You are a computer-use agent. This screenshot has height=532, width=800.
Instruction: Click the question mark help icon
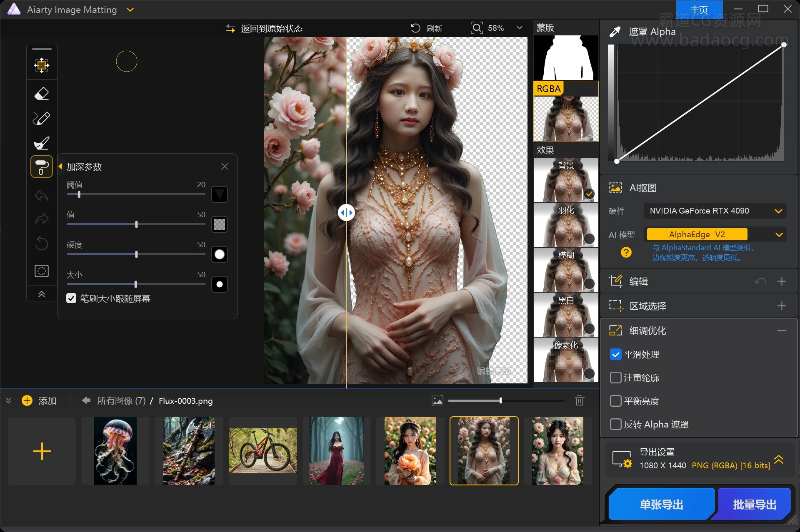[x=626, y=252]
